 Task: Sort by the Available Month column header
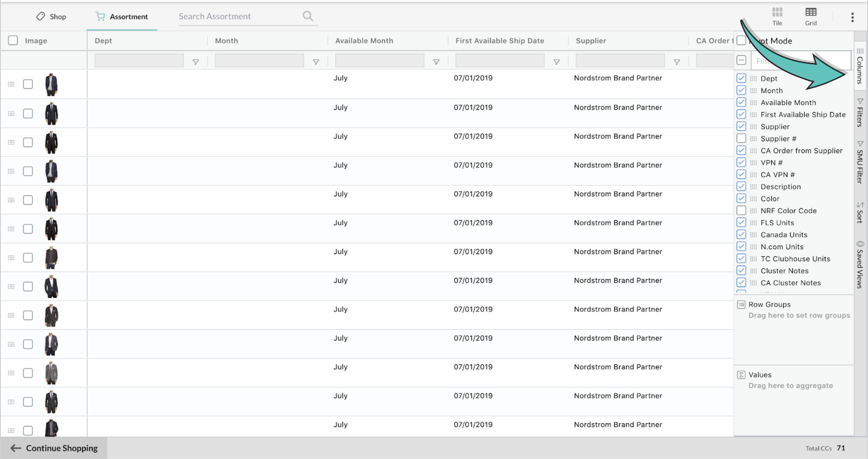pos(364,40)
